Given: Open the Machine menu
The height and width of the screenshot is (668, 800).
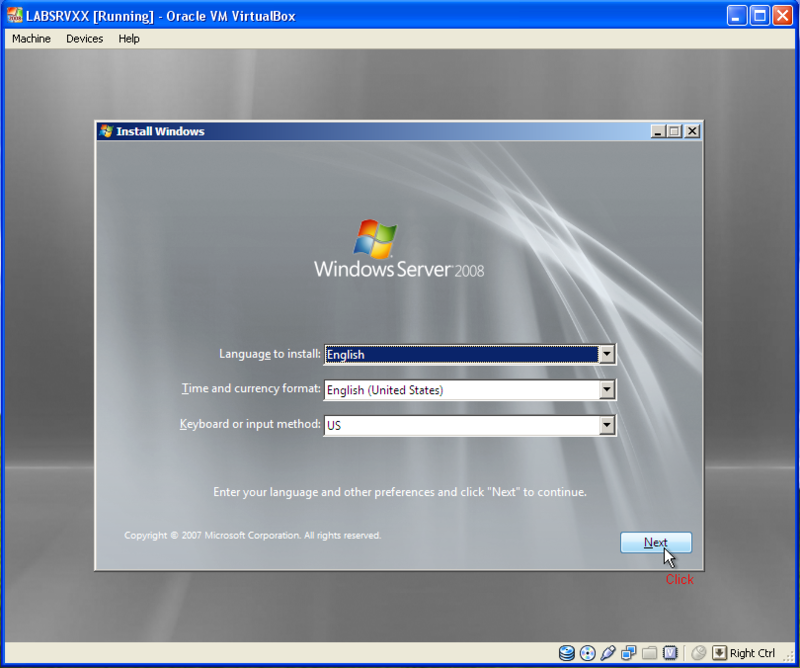Looking at the screenshot, I should pyautogui.click(x=31, y=39).
